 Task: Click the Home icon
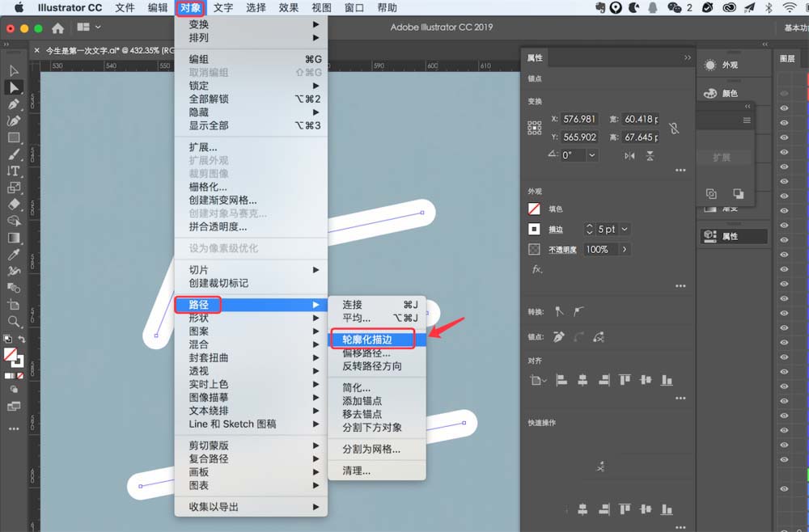(57, 27)
